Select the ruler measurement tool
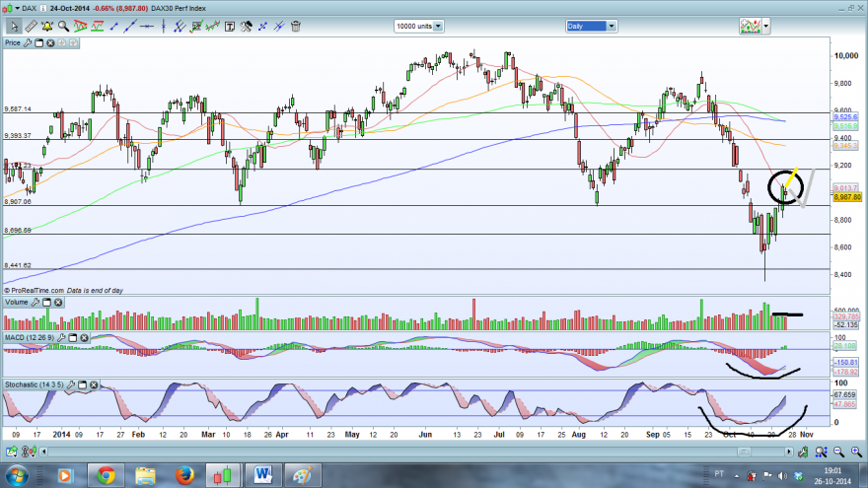This screenshot has width=868, height=488. (31, 26)
